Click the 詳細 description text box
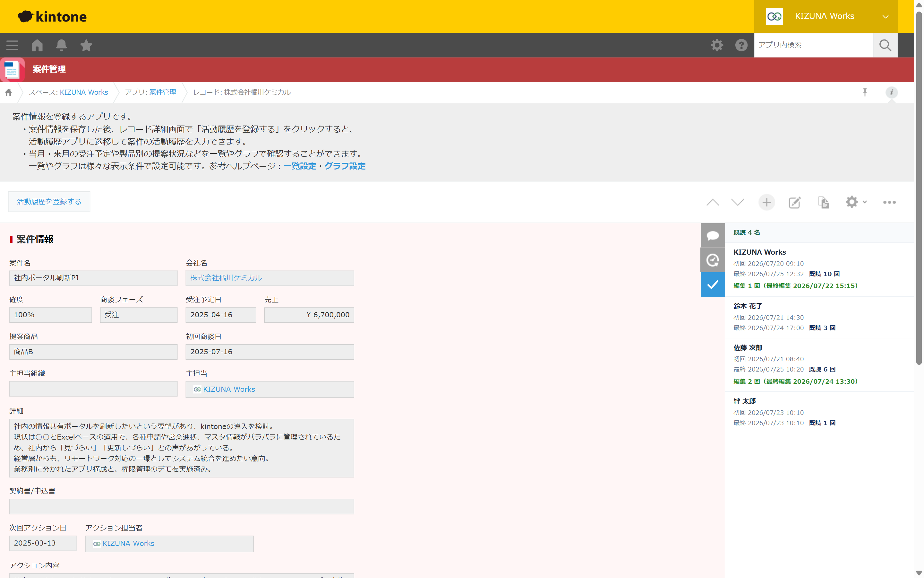This screenshot has width=924, height=578. (182, 448)
